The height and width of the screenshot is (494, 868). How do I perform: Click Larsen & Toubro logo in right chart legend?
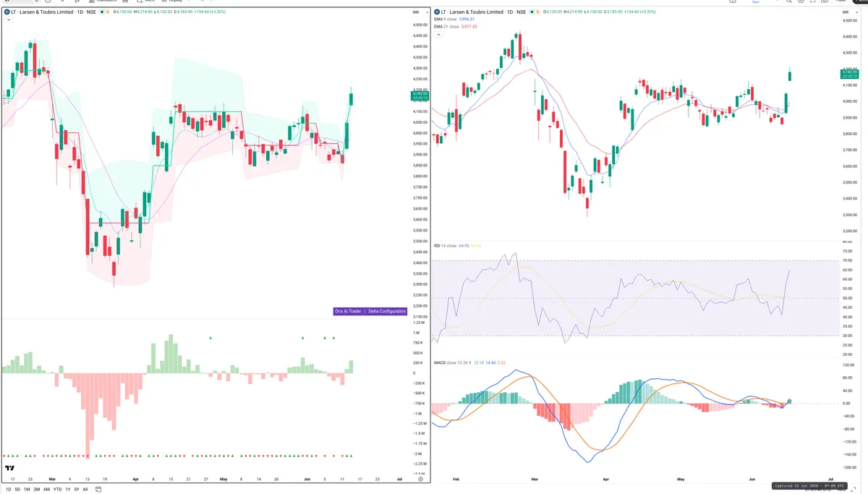[436, 12]
